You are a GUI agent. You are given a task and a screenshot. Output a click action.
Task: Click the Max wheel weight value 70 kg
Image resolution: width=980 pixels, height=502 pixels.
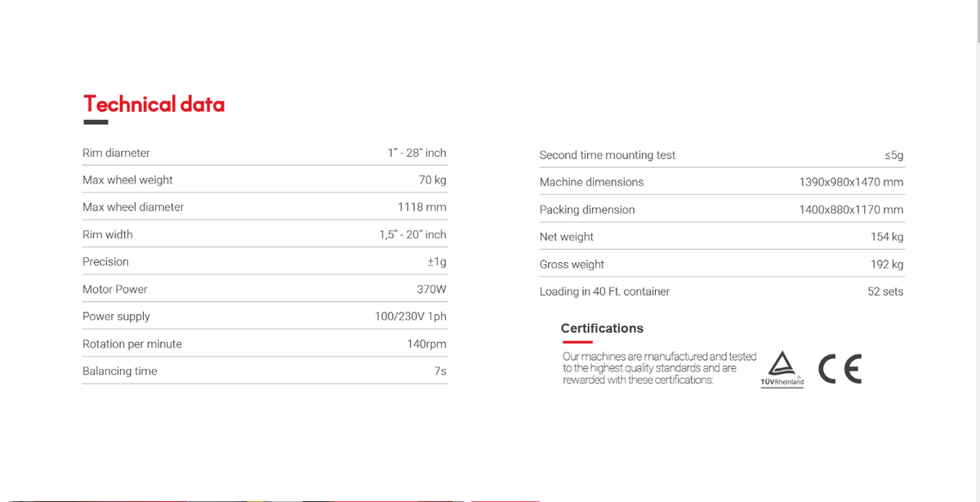point(433,180)
